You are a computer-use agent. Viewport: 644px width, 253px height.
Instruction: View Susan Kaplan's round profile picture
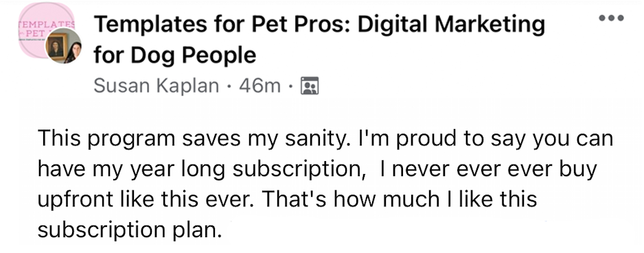coord(63,46)
